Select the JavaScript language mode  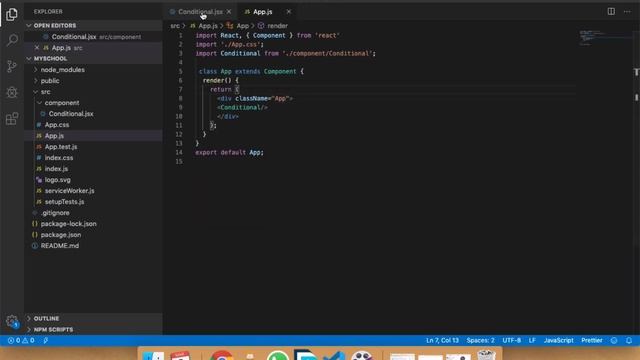coord(558,340)
